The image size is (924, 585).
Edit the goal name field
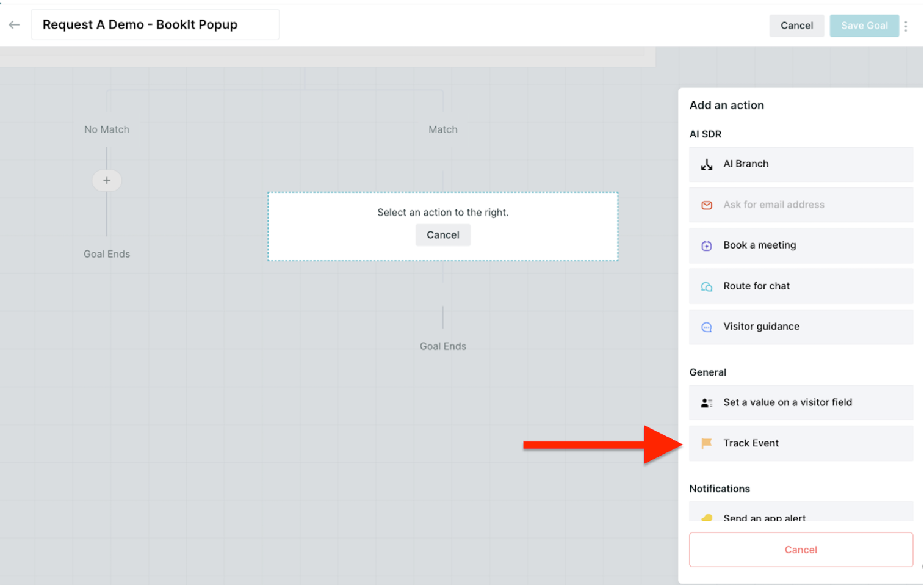(x=155, y=25)
